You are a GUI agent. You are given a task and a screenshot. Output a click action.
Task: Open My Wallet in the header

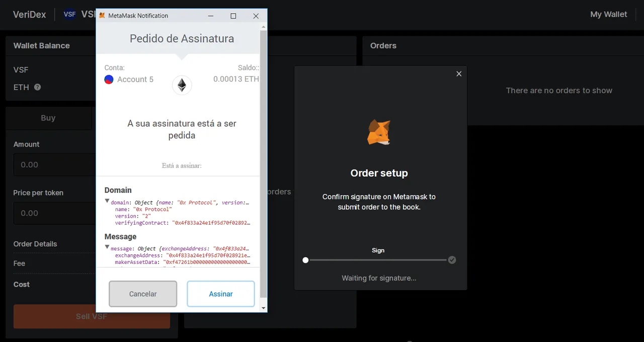[609, 14]
